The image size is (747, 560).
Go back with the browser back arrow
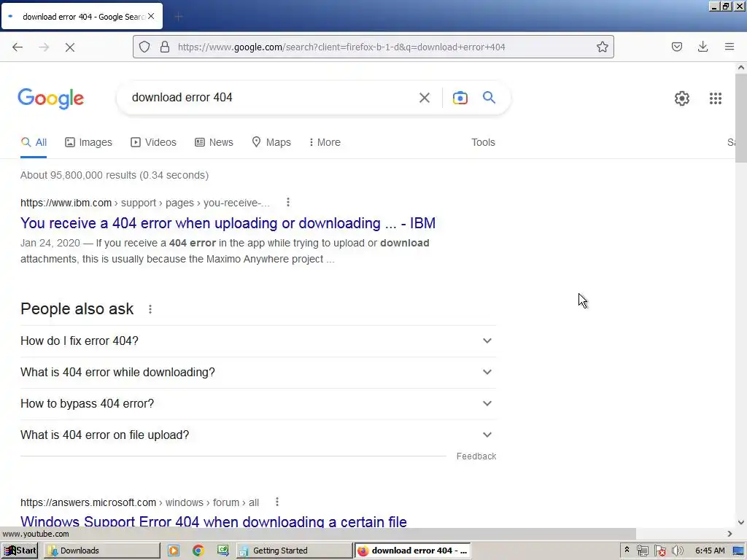(18, 47)
